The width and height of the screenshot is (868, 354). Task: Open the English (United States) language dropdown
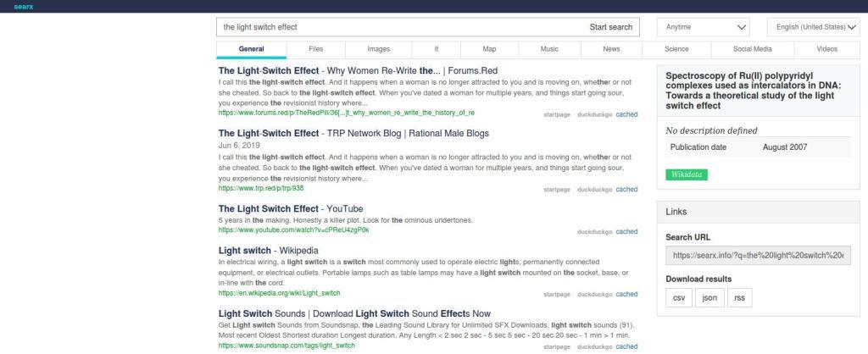pos(812,27)
